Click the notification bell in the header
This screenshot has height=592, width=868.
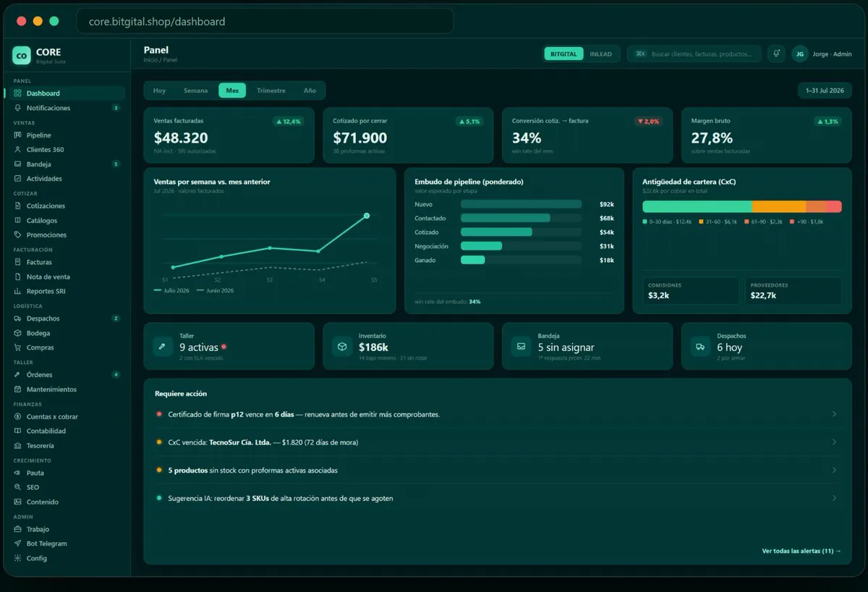click(777, 54)
